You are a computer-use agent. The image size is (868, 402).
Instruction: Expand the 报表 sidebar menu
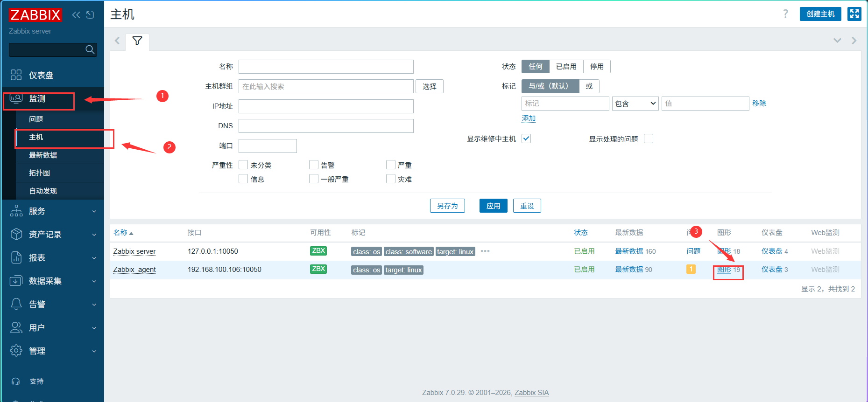point(52,258)
